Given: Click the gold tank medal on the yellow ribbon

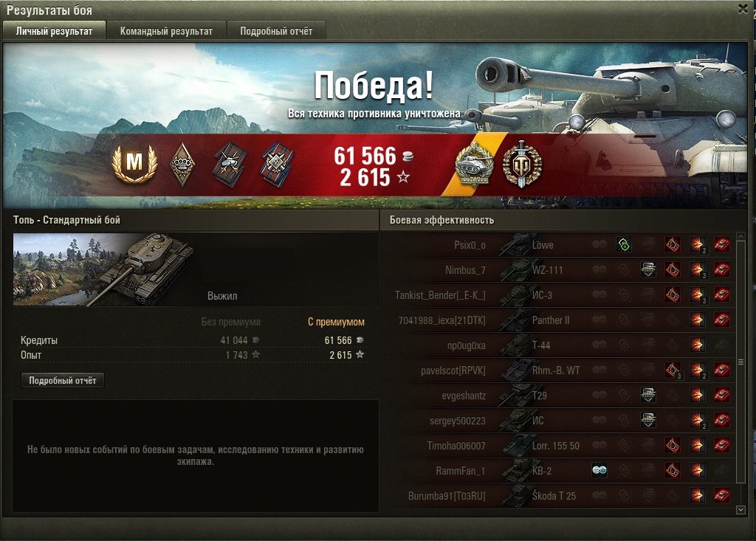Looking at the screenshot, I should (475, 165).
